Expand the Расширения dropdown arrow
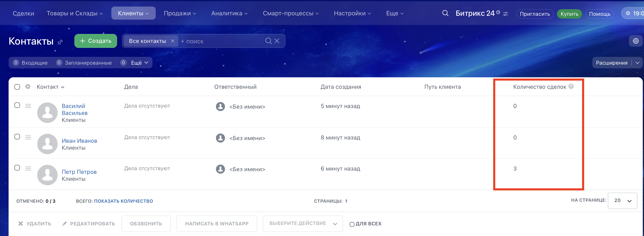644x236 pixels. (x=637, y=63)
